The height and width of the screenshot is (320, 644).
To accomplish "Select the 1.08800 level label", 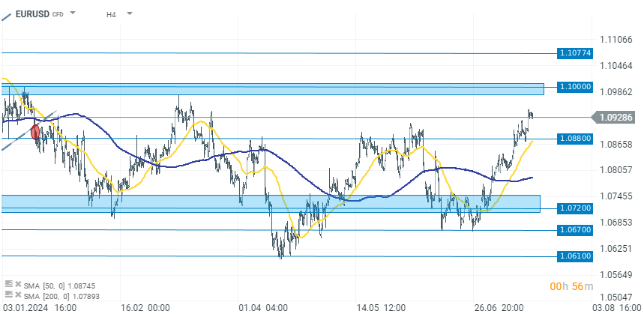I will (574, 139).
